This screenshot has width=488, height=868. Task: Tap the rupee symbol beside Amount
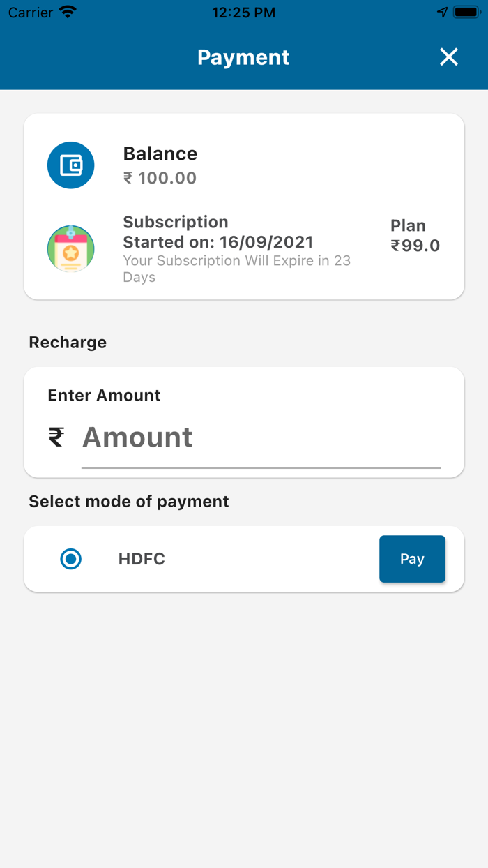pyautogui.click(x=56, y=437)
